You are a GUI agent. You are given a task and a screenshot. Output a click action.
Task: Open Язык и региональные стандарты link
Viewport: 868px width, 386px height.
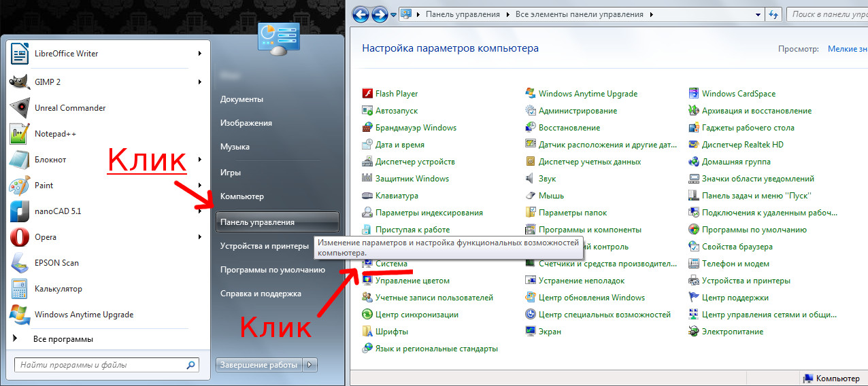[x=437, y=349]
